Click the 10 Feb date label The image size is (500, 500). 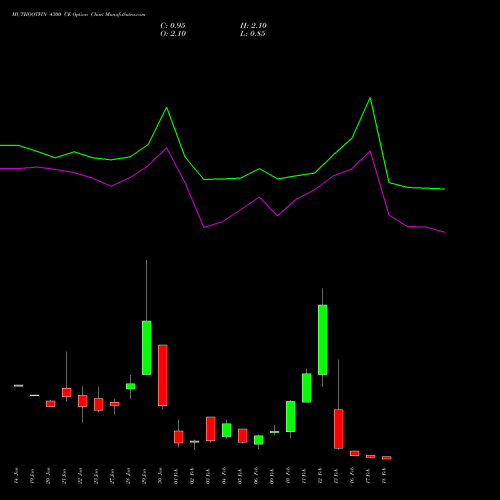288,476
